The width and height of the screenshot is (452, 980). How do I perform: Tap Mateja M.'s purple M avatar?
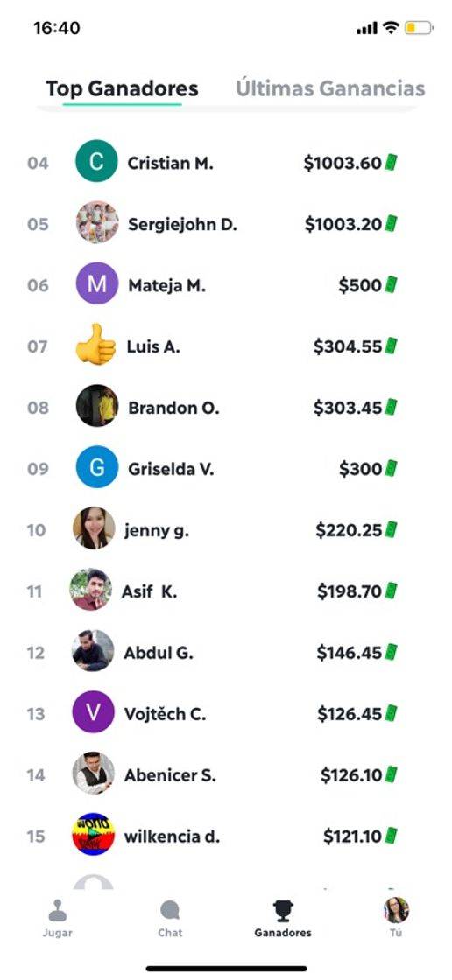[x=97, y=283]
